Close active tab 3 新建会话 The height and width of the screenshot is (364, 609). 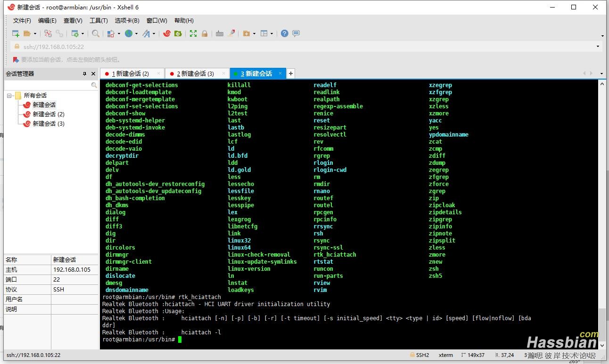(x=280, y=73)
